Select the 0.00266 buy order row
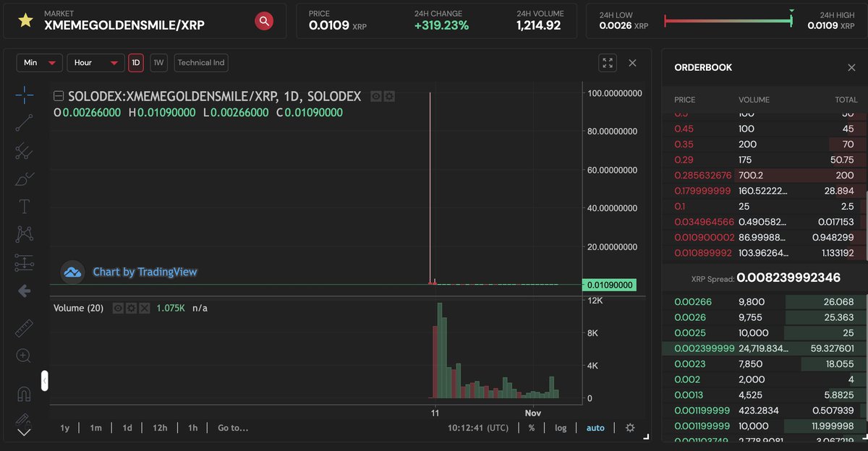 (765, 302)
